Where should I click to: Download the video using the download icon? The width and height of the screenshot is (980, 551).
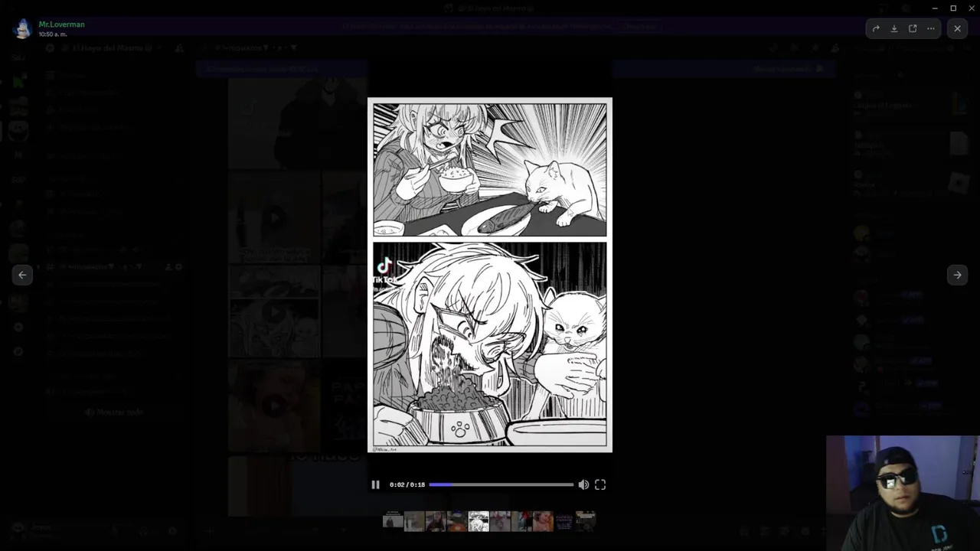tap(894, 28)
